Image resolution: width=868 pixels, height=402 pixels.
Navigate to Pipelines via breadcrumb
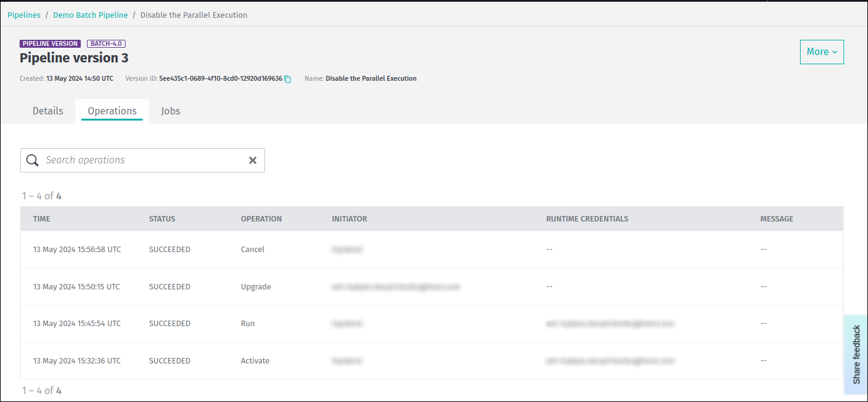click(24, 15)
